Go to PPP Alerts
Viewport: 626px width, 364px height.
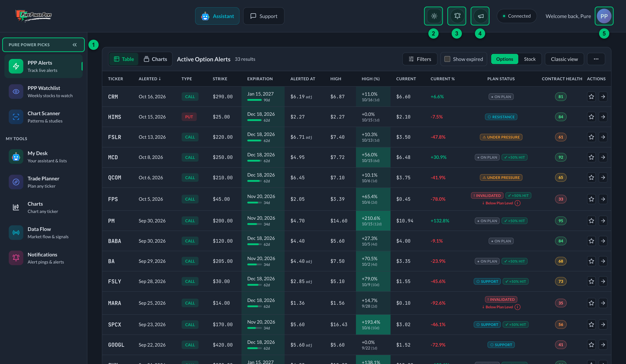pos(43,66)
